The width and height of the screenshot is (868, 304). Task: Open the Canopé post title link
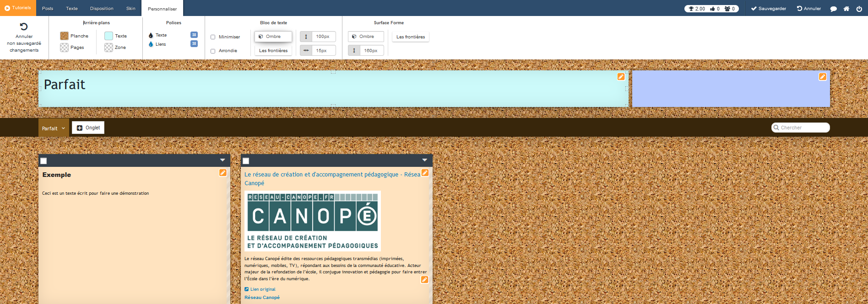coord(332,179)
